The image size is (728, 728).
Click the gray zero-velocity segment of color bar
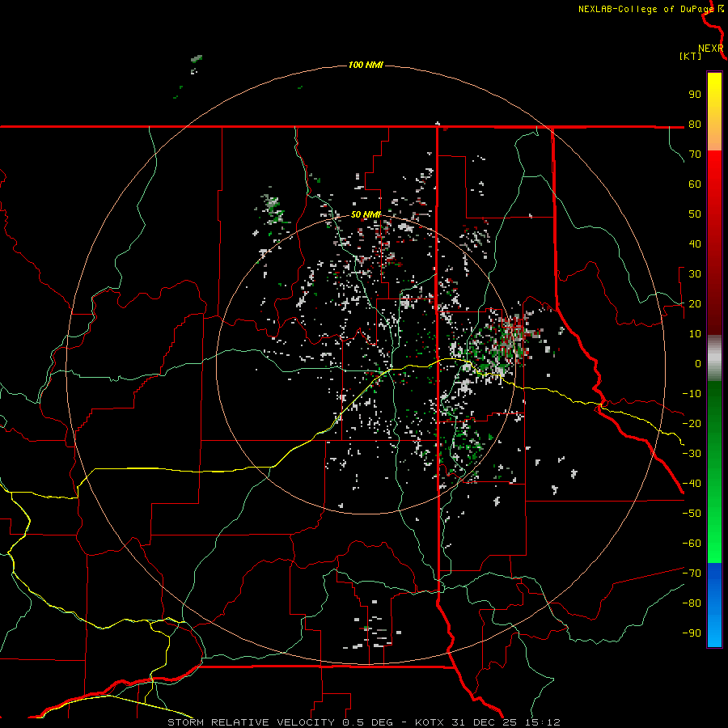tap(714, 358)
